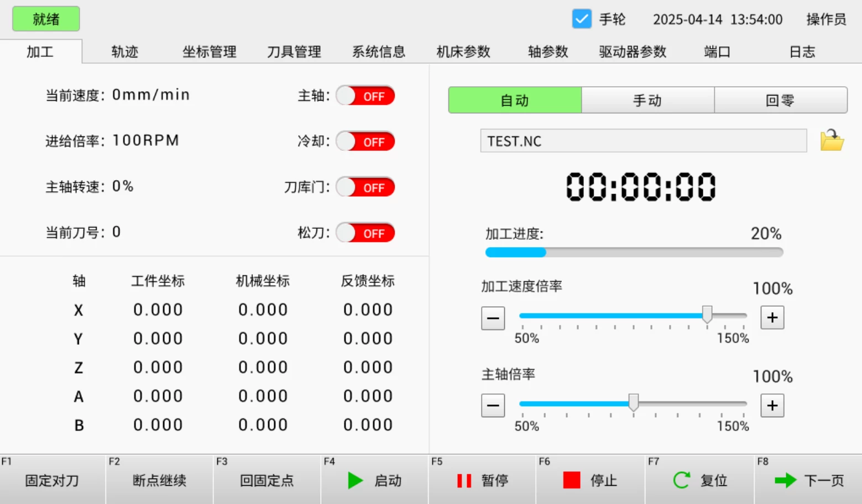
Task: Click the 进给倍率 100RPM value
Action: coord(146,140)
